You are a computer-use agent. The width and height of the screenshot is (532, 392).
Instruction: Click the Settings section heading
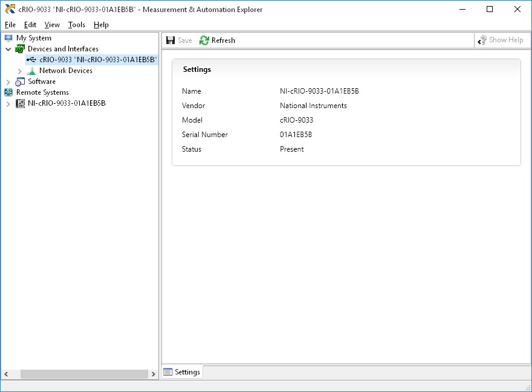tap(197, 69)
